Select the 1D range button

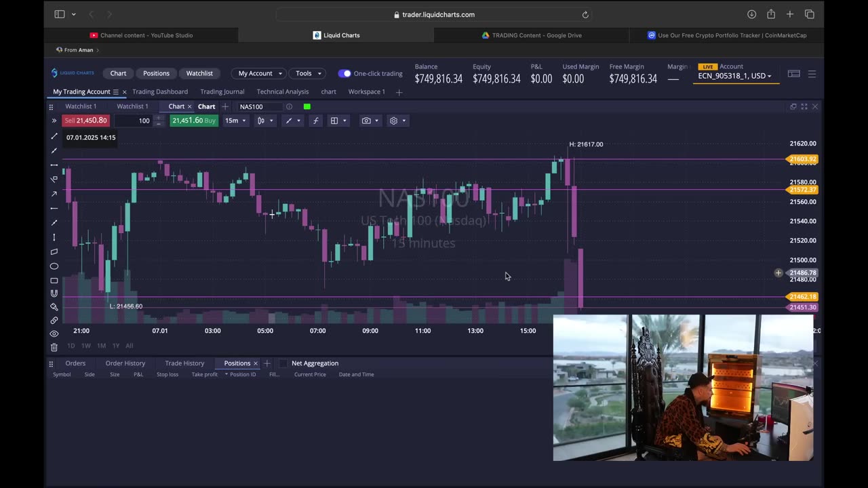coord(71,346)
